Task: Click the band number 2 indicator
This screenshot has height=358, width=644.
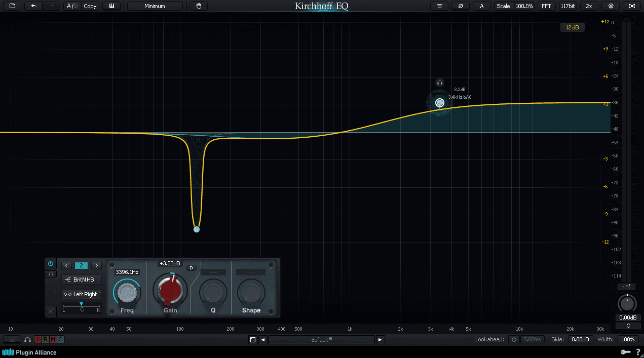Action: pyautogui.click(x=81, y=265)
